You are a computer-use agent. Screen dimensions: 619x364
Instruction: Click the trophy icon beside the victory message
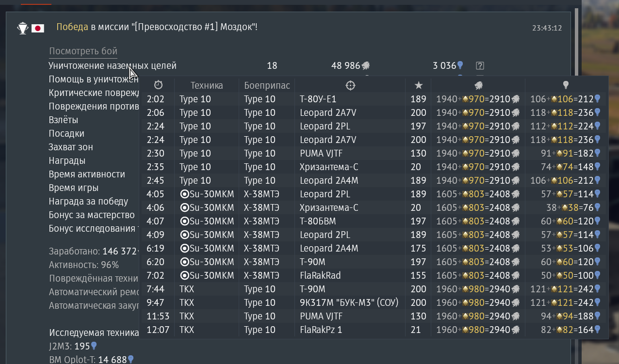[x=22, y=28]
